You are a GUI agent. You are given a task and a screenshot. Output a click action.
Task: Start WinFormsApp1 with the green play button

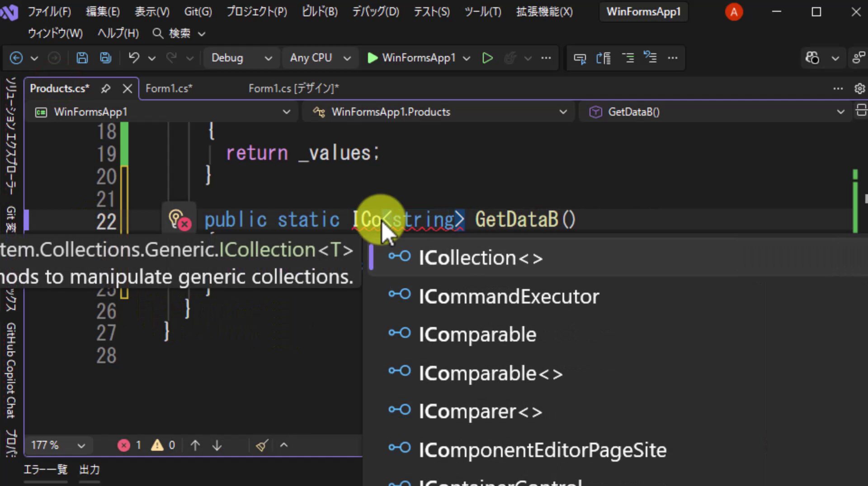point(372,58)
